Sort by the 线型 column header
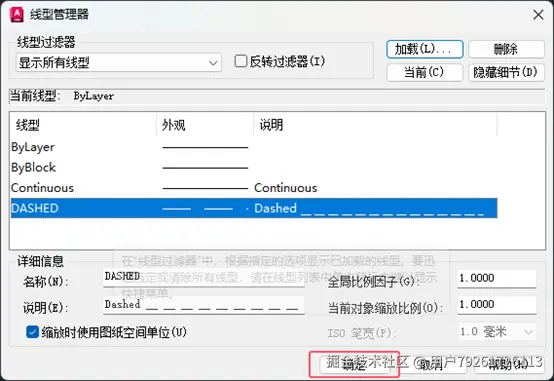Image resolution: width=554 pixels, height=381 pixels. point(83,125)
